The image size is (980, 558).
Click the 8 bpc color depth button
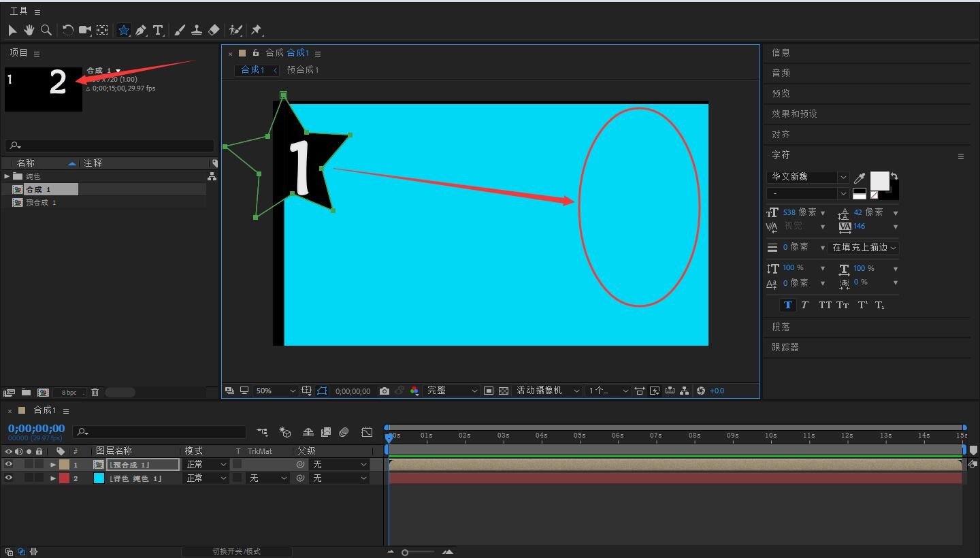(69, 393)
